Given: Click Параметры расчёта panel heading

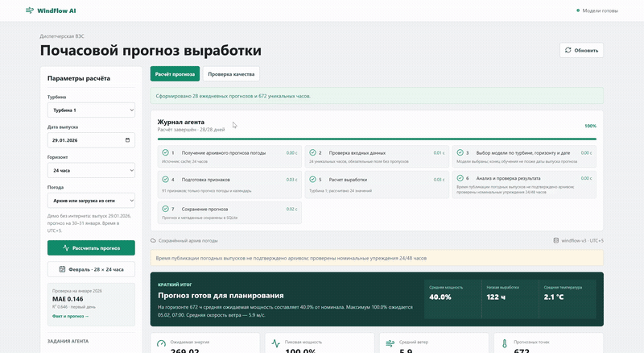Looking at the screenshot, I should (x=78, y=78).
